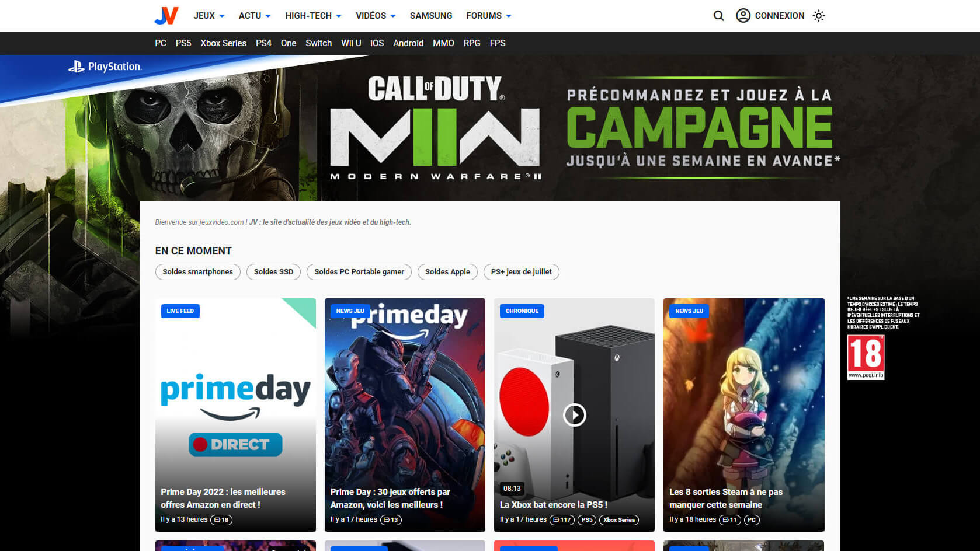
Task: Click the JV site logo
Action: click(166, 16)
